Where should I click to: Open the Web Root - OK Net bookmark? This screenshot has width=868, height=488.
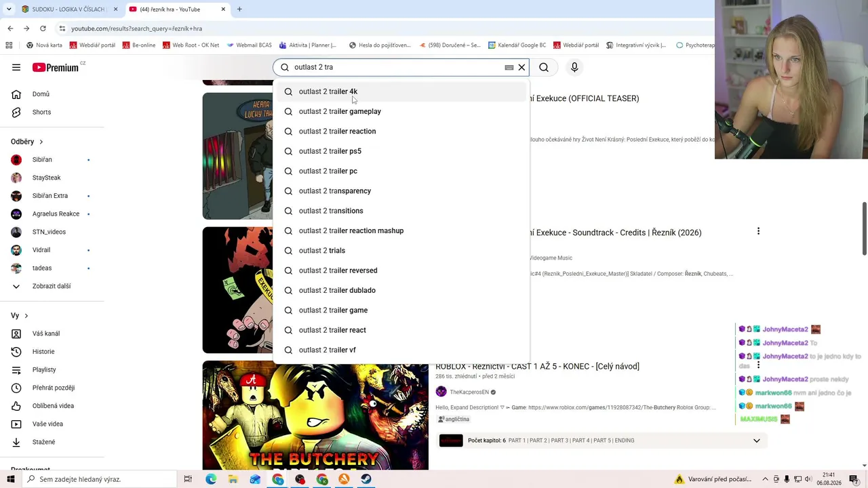pos(191,45)
